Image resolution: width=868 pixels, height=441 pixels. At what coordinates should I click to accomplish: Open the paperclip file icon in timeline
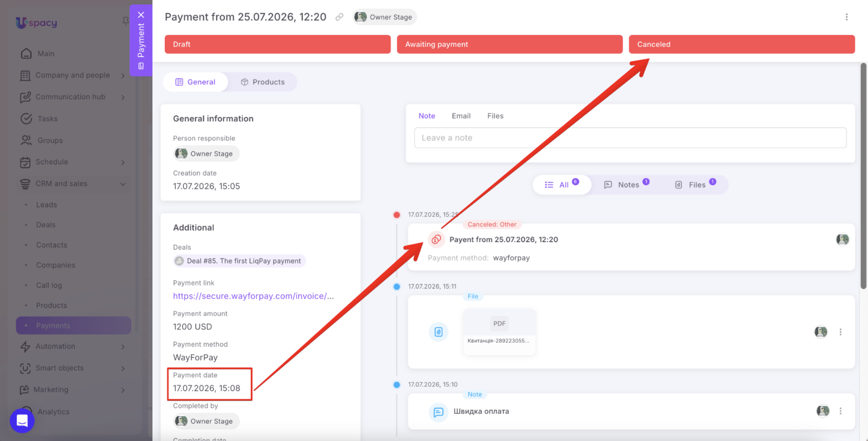[438, 332]
